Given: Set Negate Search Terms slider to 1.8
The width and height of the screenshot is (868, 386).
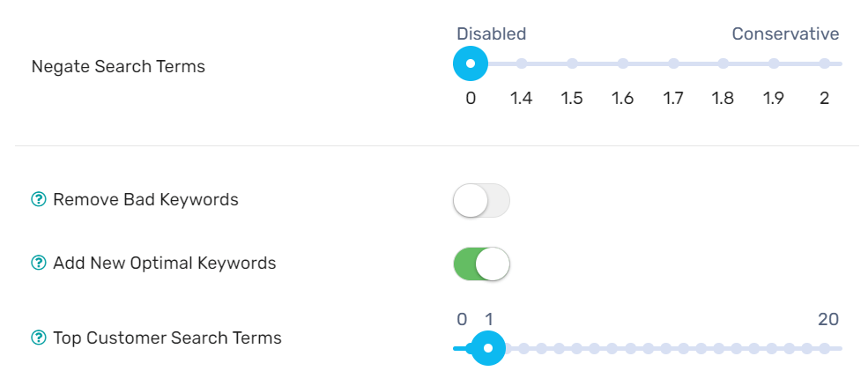Looking at the screenshot, I should coord(723,63).
